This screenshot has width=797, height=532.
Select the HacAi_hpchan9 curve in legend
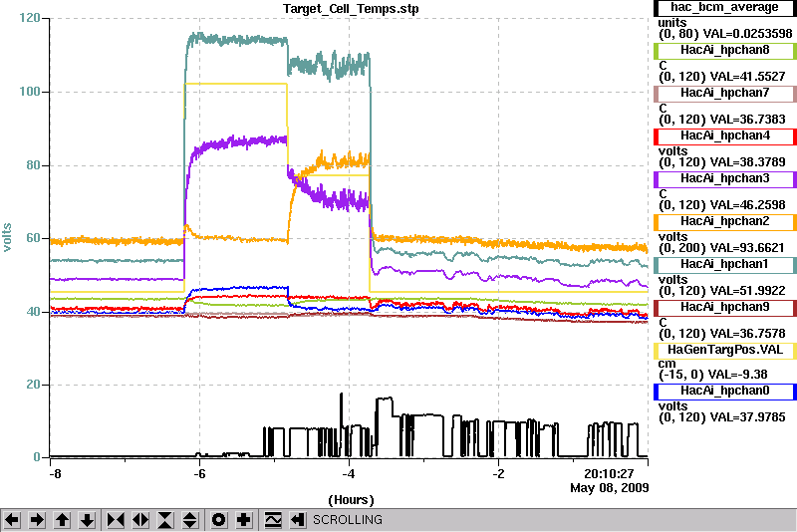[x=725, y=308]
